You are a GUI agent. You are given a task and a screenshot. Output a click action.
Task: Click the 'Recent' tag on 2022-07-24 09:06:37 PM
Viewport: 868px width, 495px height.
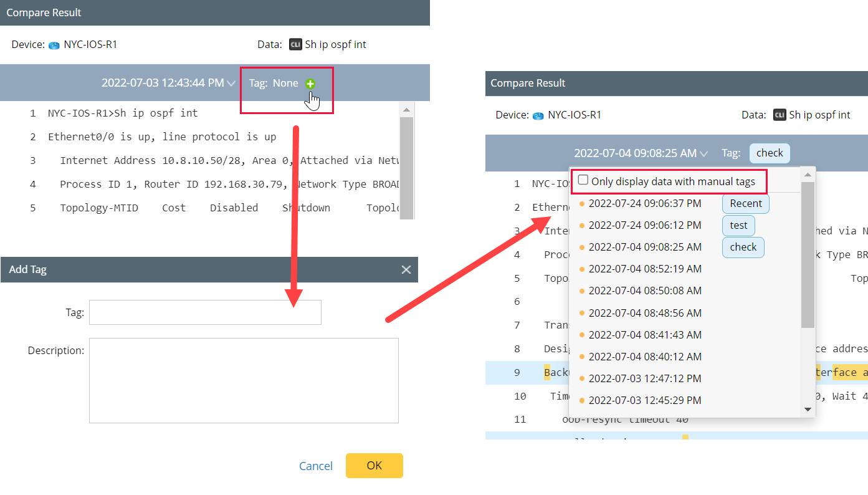[745, 203]
